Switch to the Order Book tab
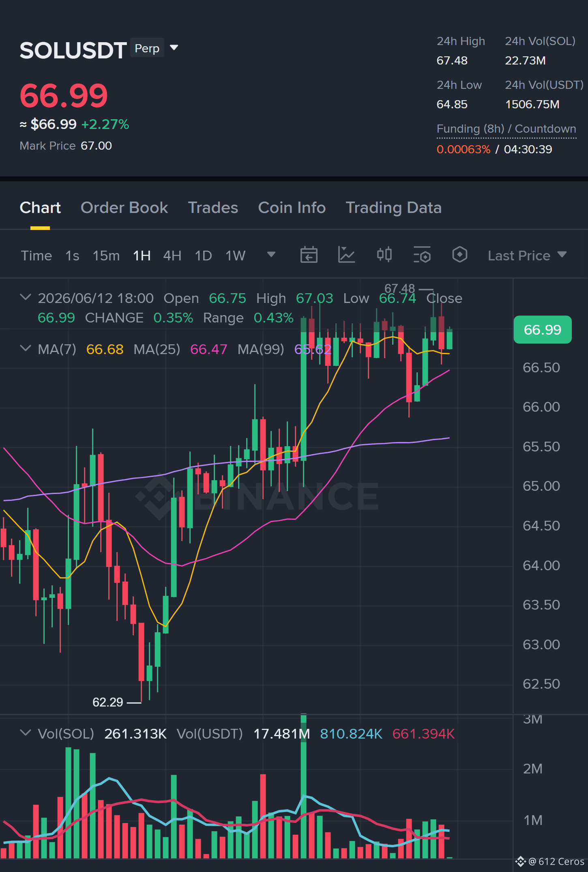 click(124, 208)
